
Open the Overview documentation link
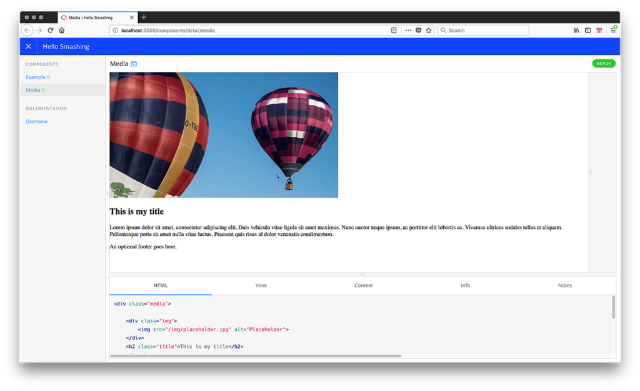(37, 121)
